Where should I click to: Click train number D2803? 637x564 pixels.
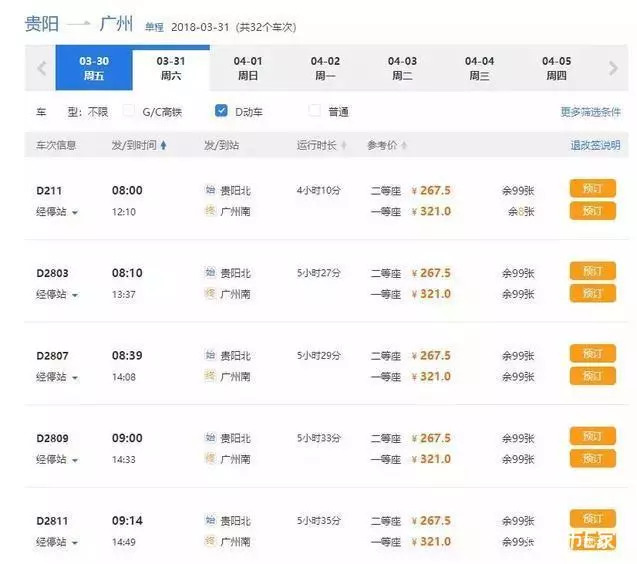tap(52, 273)
